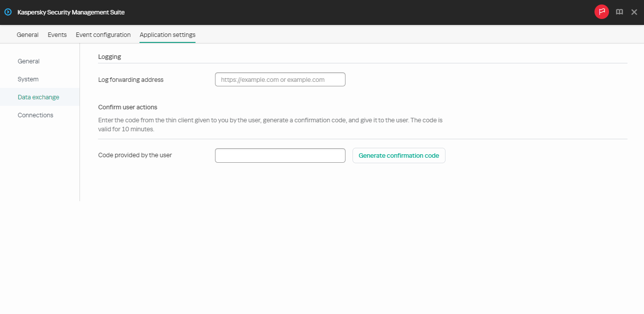Close the plug-in window with the X icon
The height and width of the screenshot is (314, 644).
pyautogui.click(x=634, y=11)
